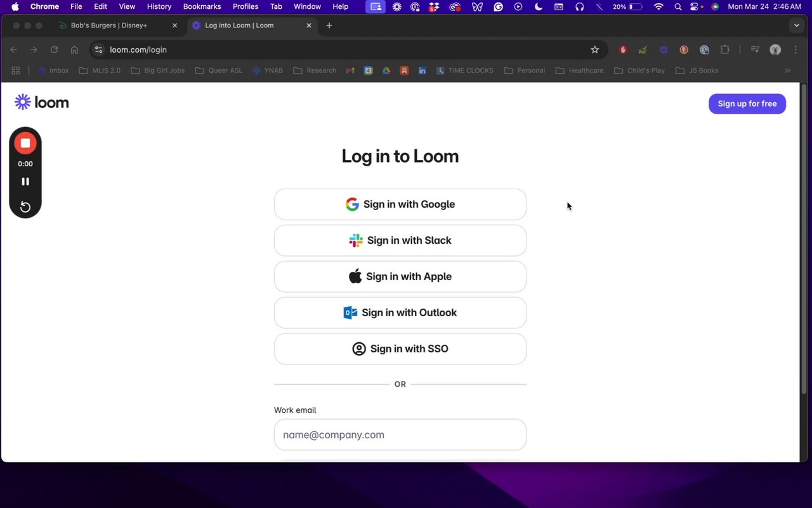The width and height of the screenshot is (812, 508).
Task: Open MLIS 2.0 bookmarks folder
Action: click(x=100, y=70)
